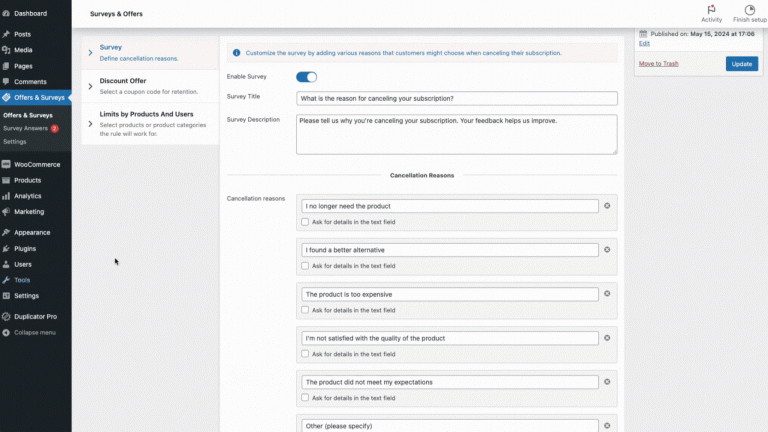Image resolution: width=768 pixels, height=432 pixels.
Task: Click the calendar icon next to Published on
Action: point(643,34)
